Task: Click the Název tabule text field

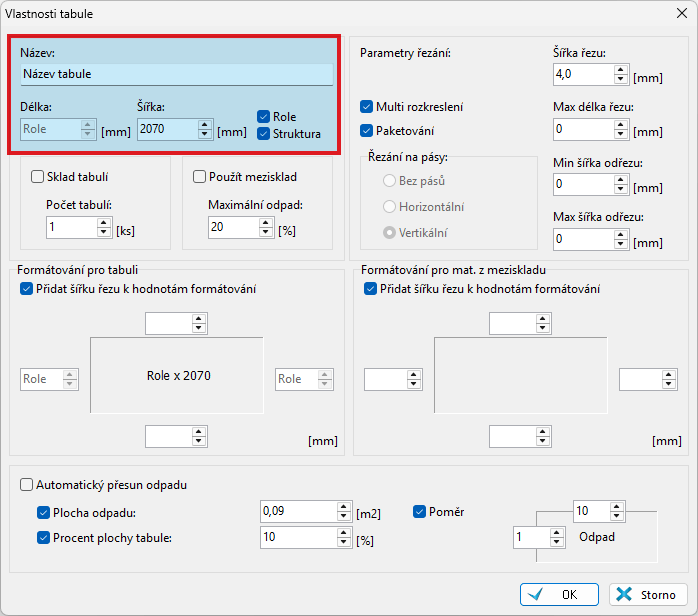Action: 176,74
